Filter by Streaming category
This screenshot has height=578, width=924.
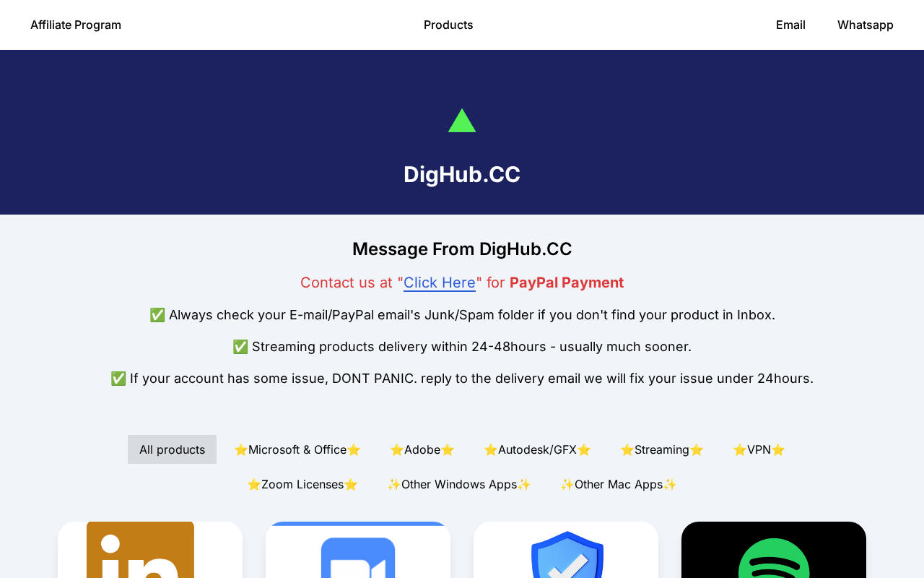click(x=662, y=449)
